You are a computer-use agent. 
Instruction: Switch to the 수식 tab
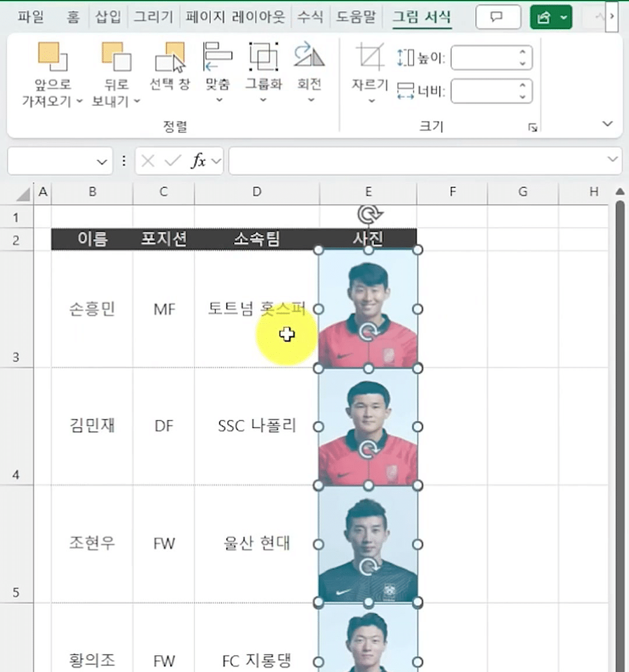(310, 17)
